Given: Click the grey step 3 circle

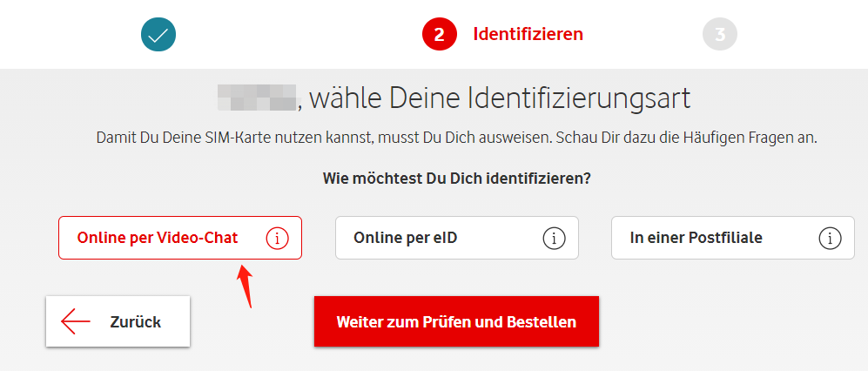Looking at the screenshot, I should (720, 34).
